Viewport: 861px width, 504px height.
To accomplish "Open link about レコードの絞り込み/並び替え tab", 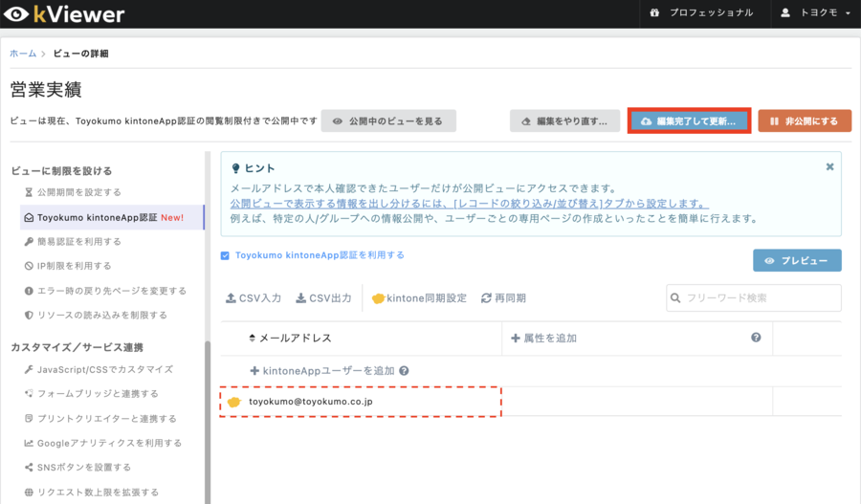I will pyautogui.click(x=469, y=204).
